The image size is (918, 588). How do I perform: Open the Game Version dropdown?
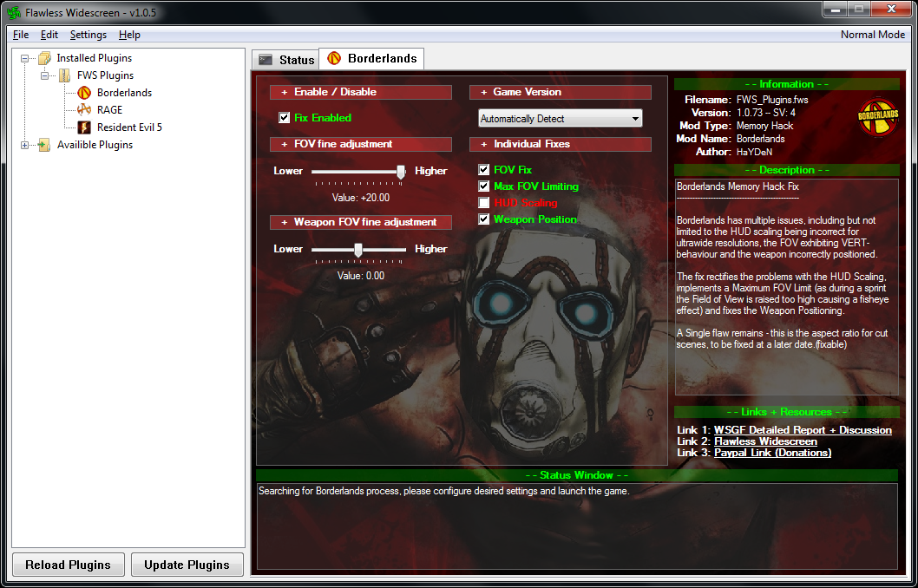(560, 118)
